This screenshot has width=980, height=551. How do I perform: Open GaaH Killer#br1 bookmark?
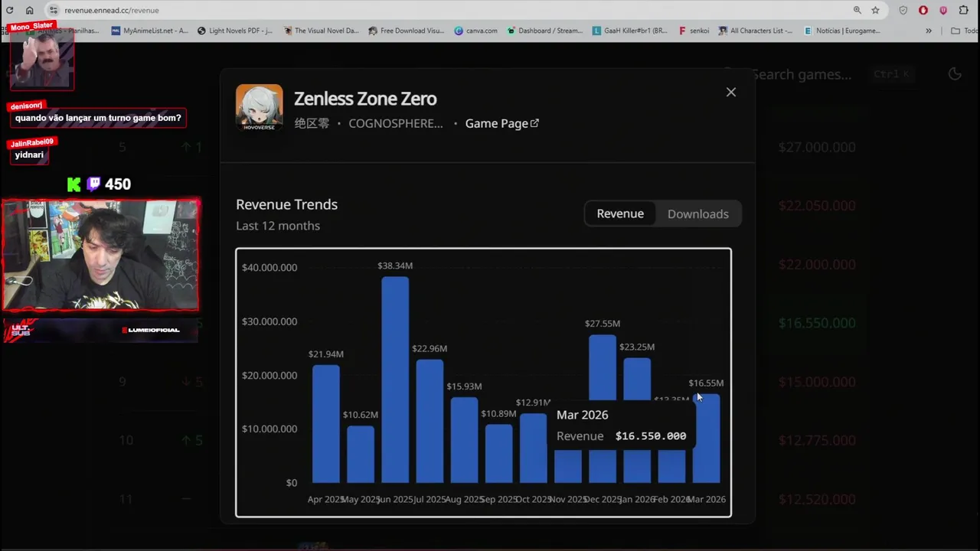630,31
